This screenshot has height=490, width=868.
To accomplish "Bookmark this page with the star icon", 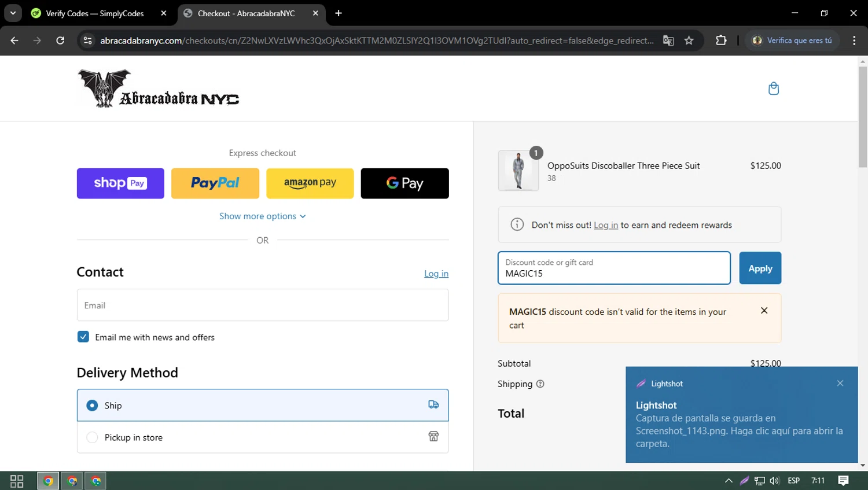I will [x=689, y=40].
